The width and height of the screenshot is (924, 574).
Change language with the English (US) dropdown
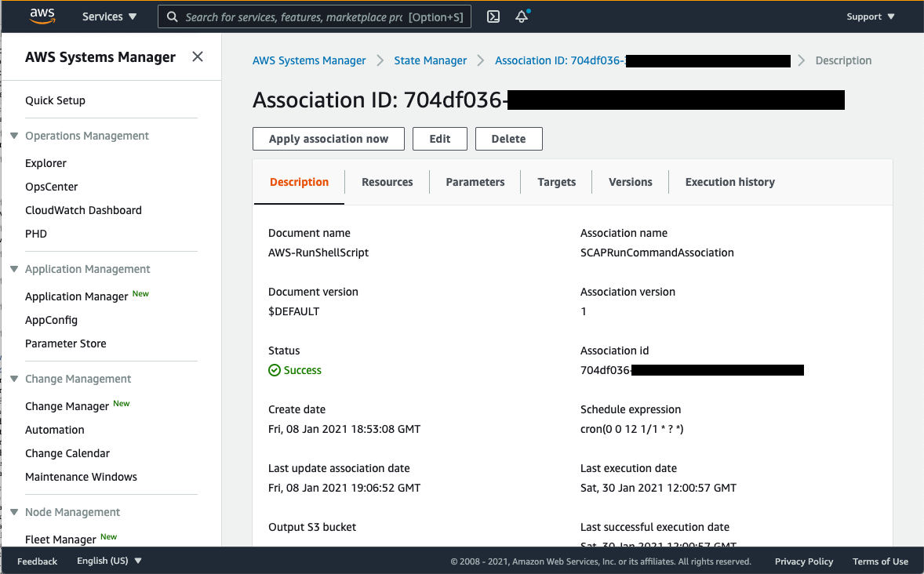tap(109, 561)
